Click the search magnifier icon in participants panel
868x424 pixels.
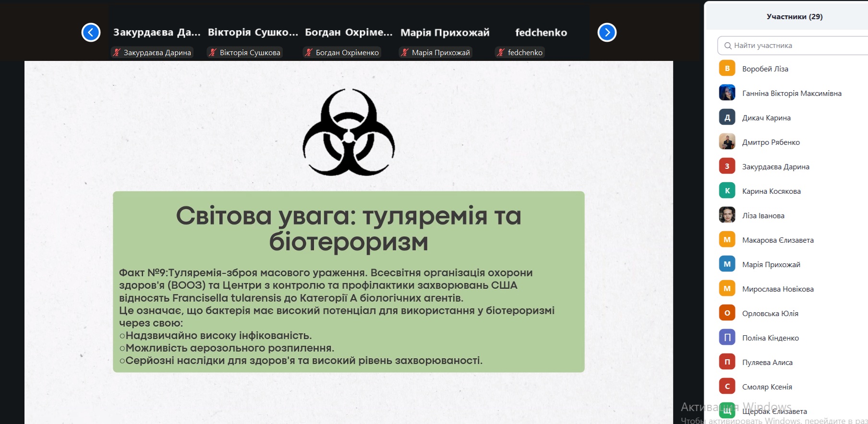coord(728,46)
